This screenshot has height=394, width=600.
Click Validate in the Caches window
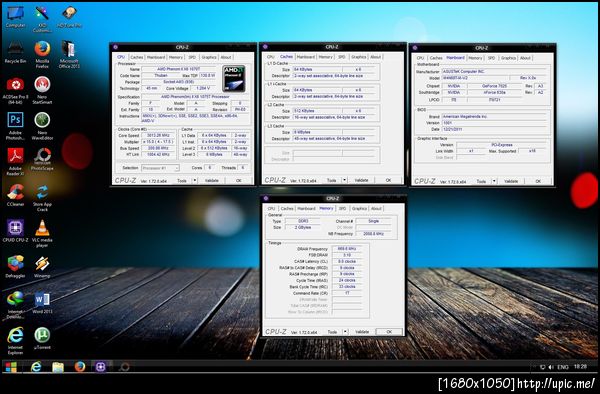tap(361, 180)
